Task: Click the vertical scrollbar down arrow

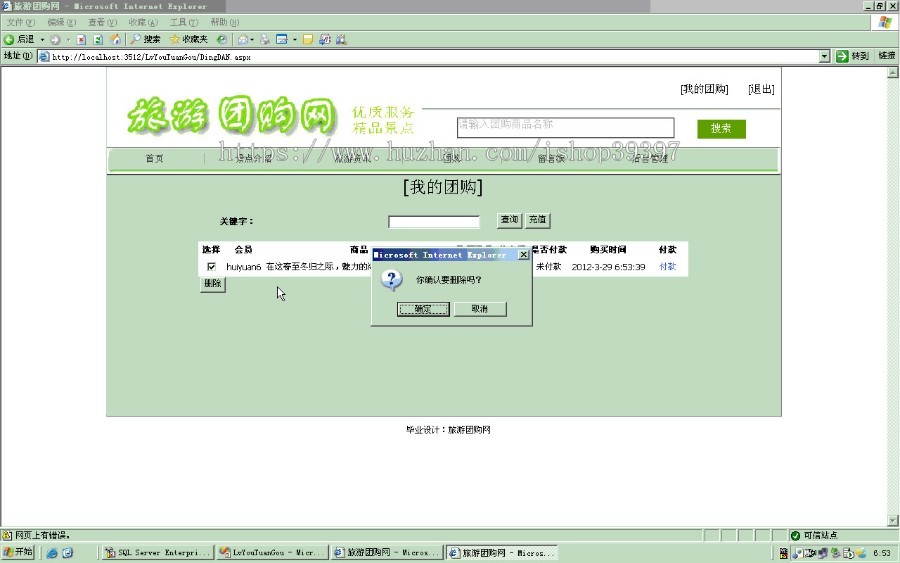Action: [x=893, y=520]
